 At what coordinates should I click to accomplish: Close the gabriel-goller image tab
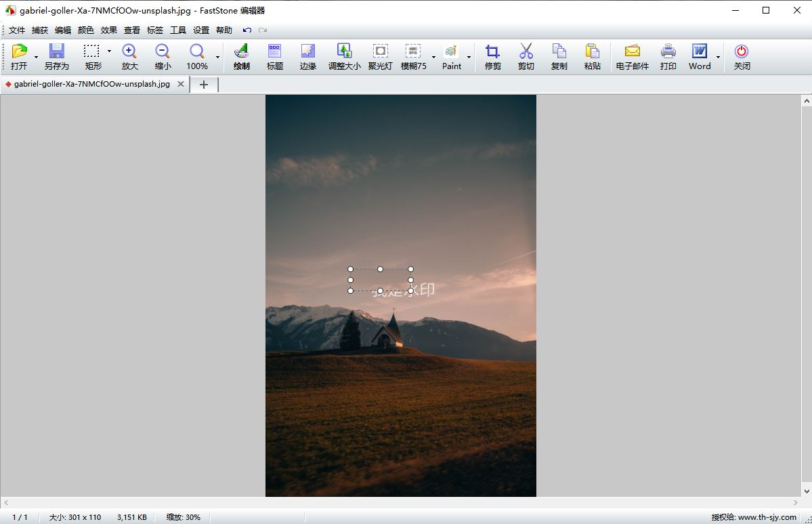click(x=181, y=85)
